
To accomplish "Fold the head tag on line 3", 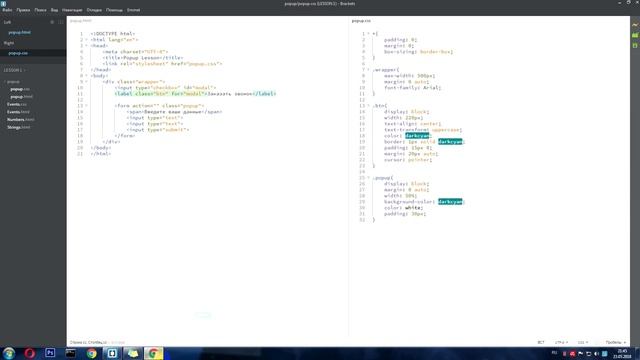I will coord(86,46).
